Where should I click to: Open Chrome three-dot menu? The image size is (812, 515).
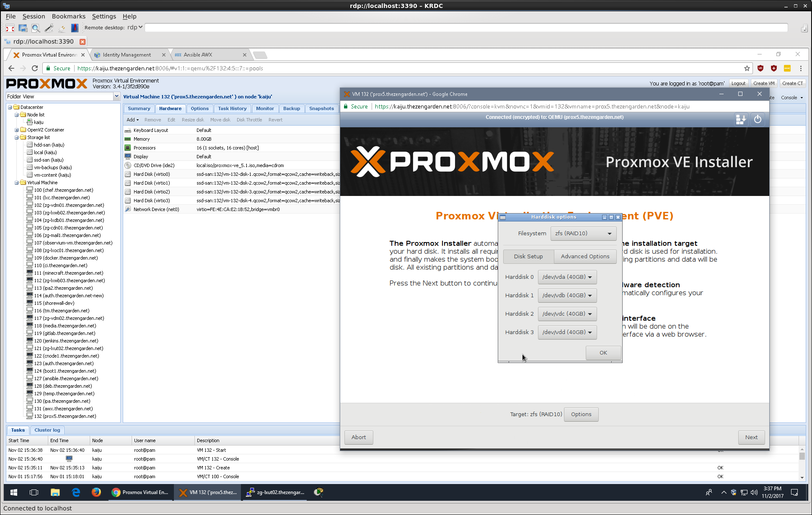tap(801, 68)
